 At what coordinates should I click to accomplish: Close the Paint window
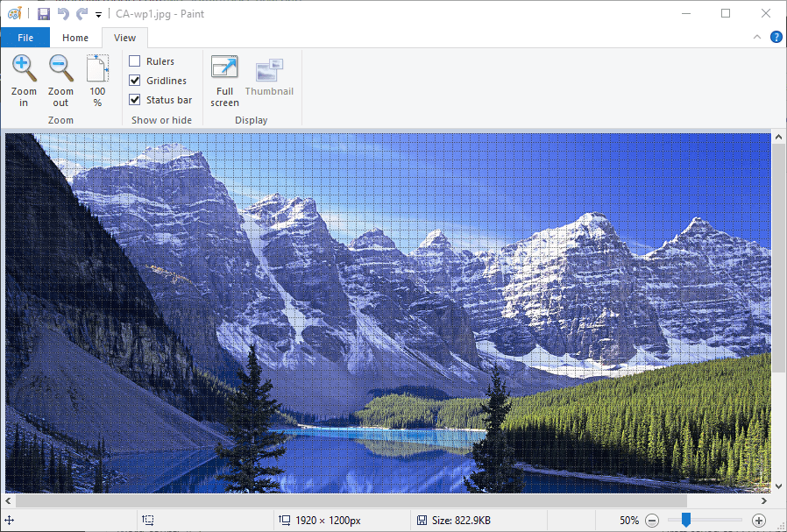[765, 13]
